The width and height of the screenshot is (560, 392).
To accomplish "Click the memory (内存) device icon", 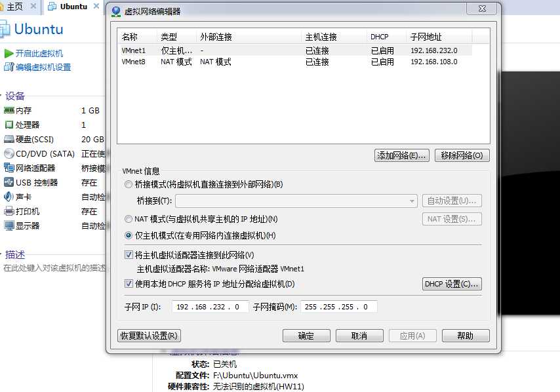I will click(x=9, y=110).
